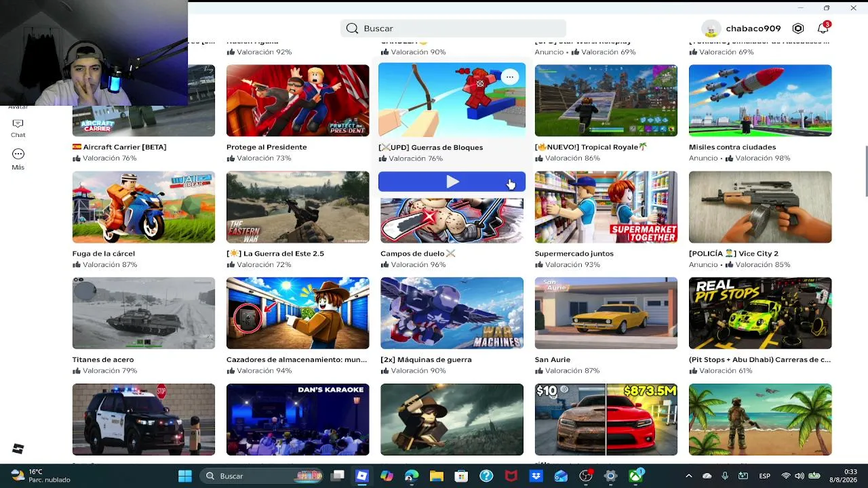Select the Guerras de Bloques thumbnail
868x488 pixels.
click(452, 100)
